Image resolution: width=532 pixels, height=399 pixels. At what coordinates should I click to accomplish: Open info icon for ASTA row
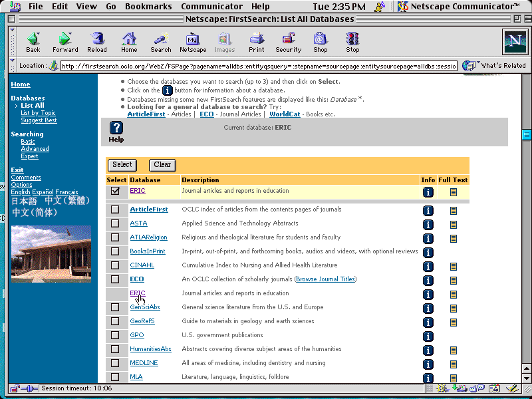[428, 225]
